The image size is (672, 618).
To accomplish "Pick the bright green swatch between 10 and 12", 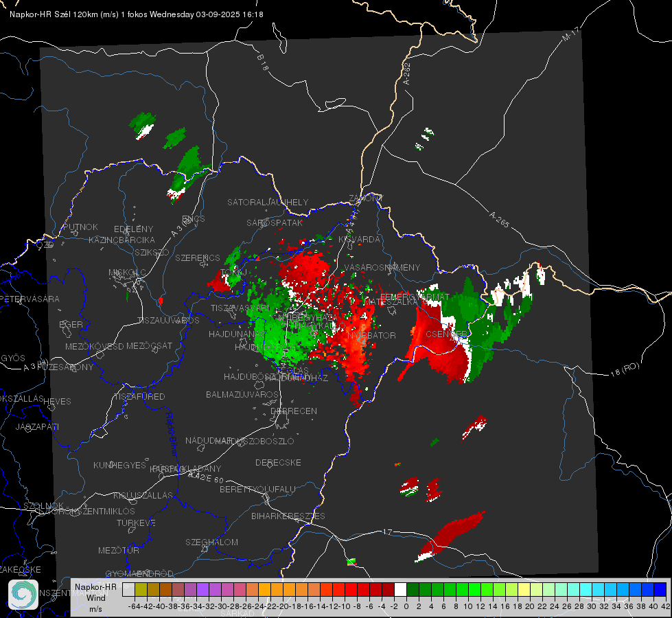I will (x=474, y=589).
